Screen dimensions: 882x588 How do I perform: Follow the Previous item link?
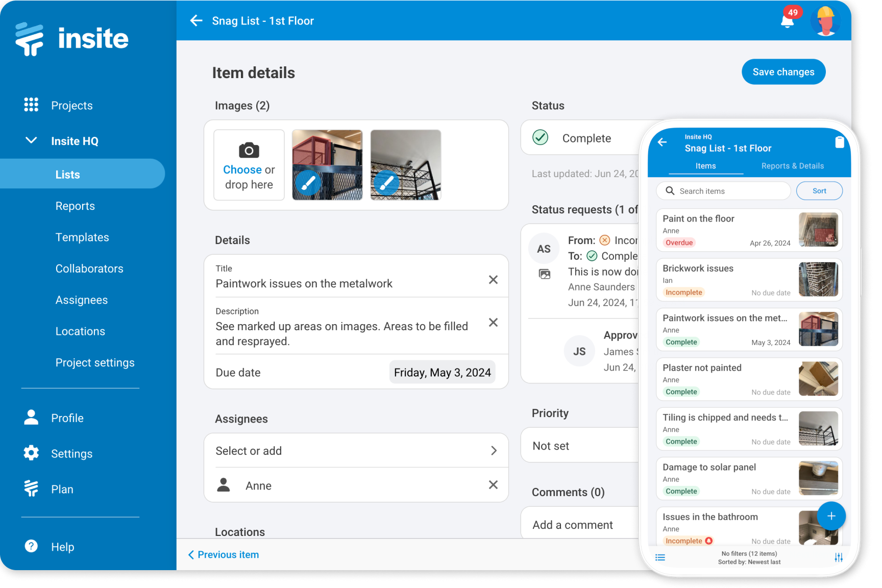coord(224,554)
